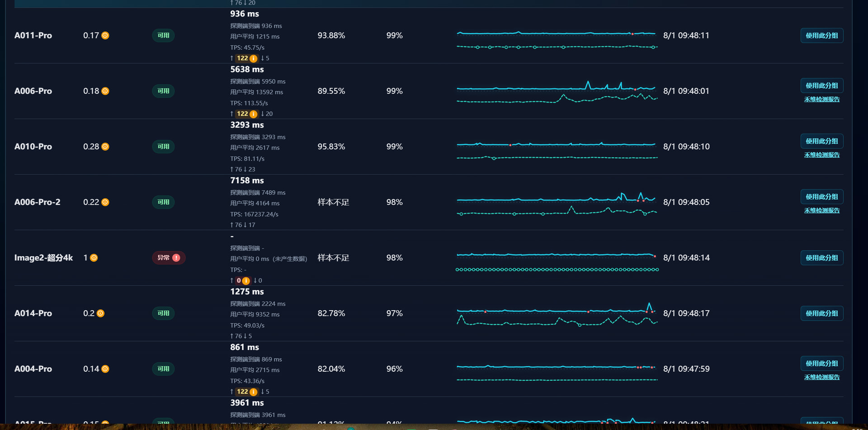Click the info icon next to 122 in A011-Pro row

[x=254, y=58]
